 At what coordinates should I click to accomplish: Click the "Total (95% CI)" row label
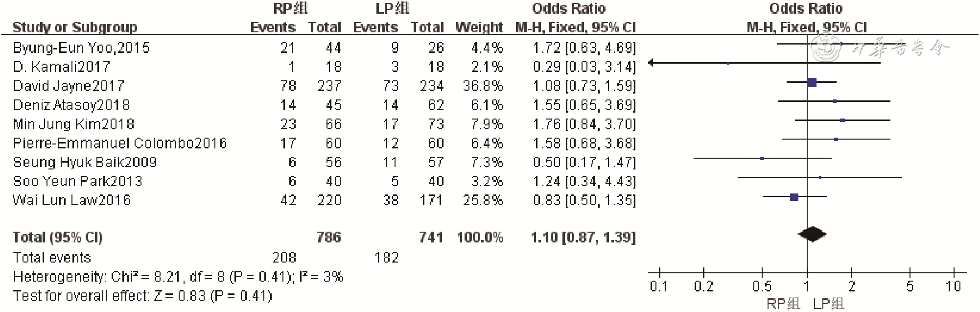pyautogui.click(x=58, y=238)
